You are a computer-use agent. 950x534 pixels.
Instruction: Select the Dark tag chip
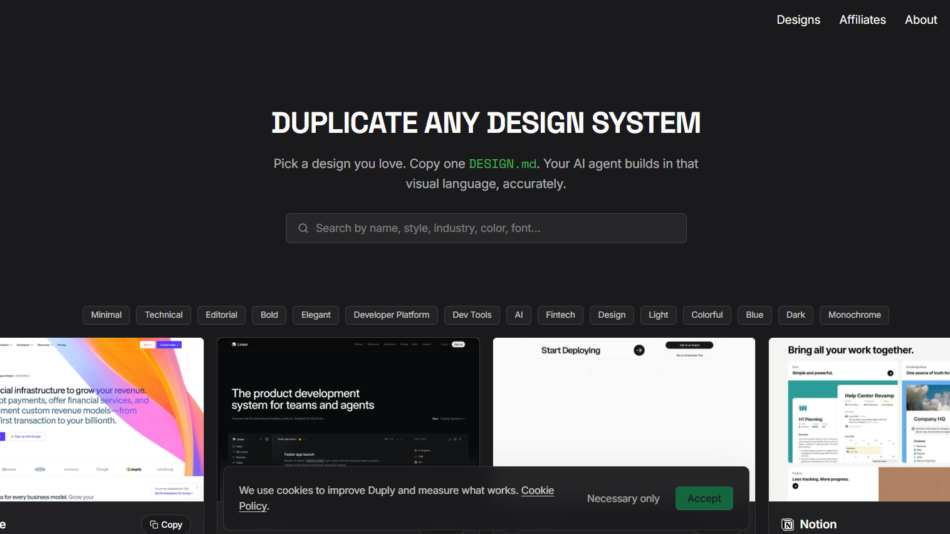[796, 315]
